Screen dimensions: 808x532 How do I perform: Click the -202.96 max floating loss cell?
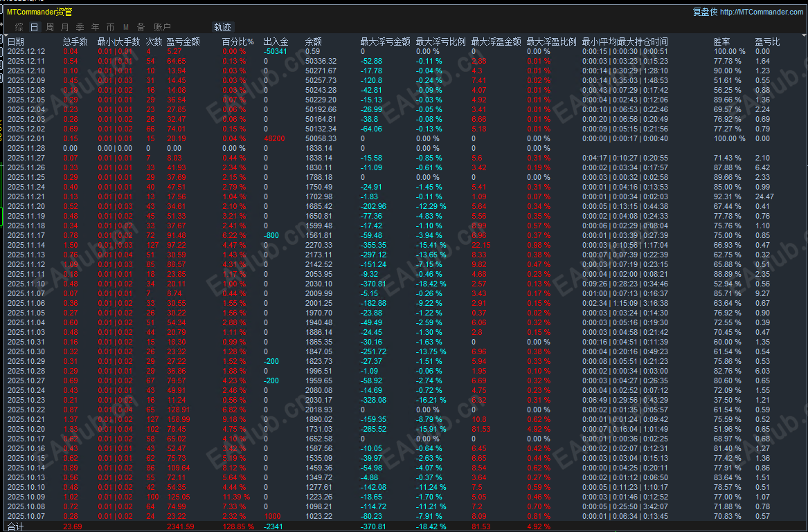[373, 207]
